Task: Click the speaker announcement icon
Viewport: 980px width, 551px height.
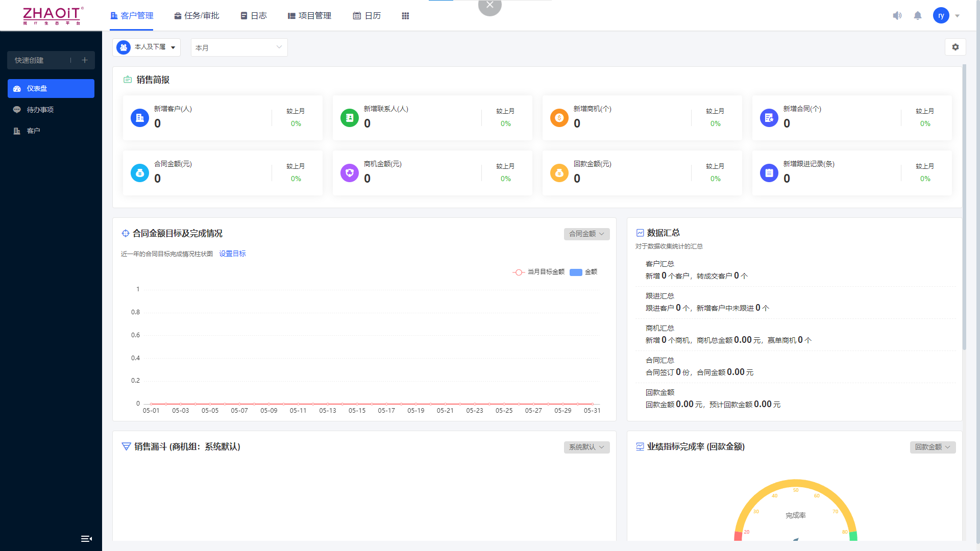Action: tap(897, 16)
